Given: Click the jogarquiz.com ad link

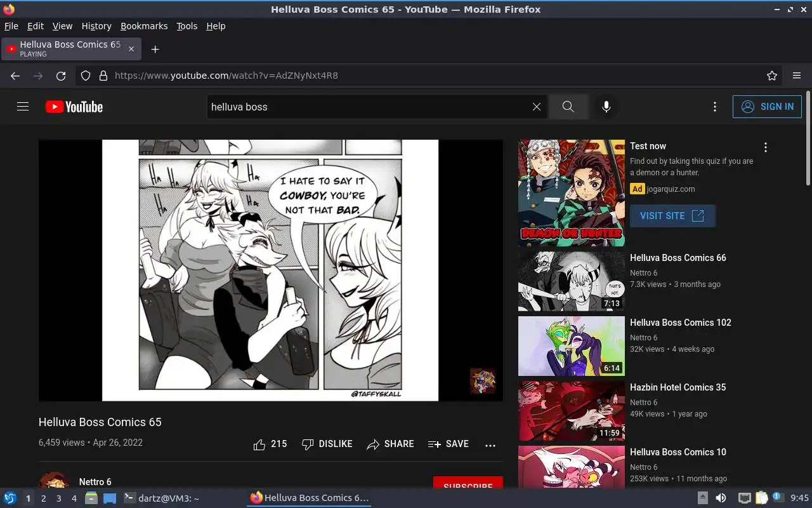Looking at the screenshot, I should pos(671,189).
